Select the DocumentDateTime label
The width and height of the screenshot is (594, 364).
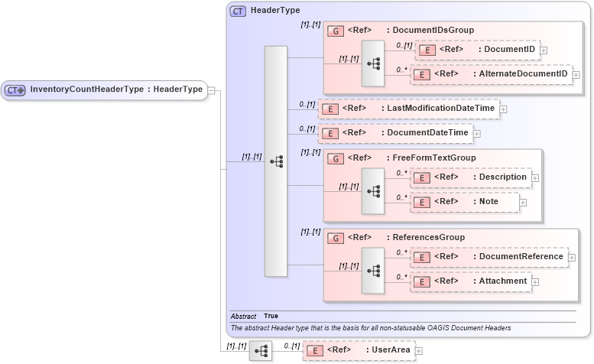point(427,132)
